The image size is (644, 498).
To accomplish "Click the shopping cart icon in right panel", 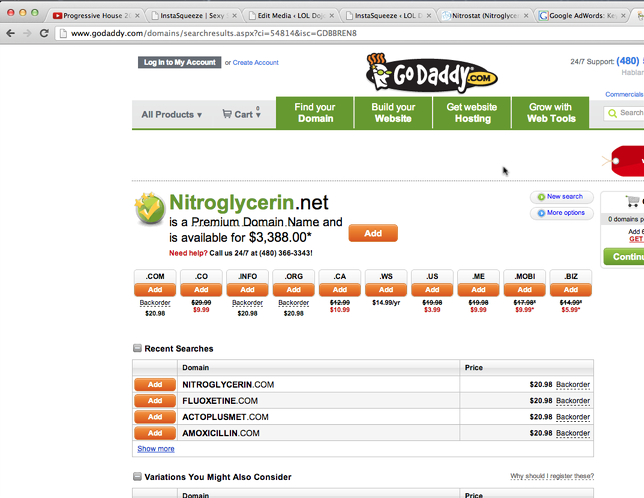I will click(634, 201).
